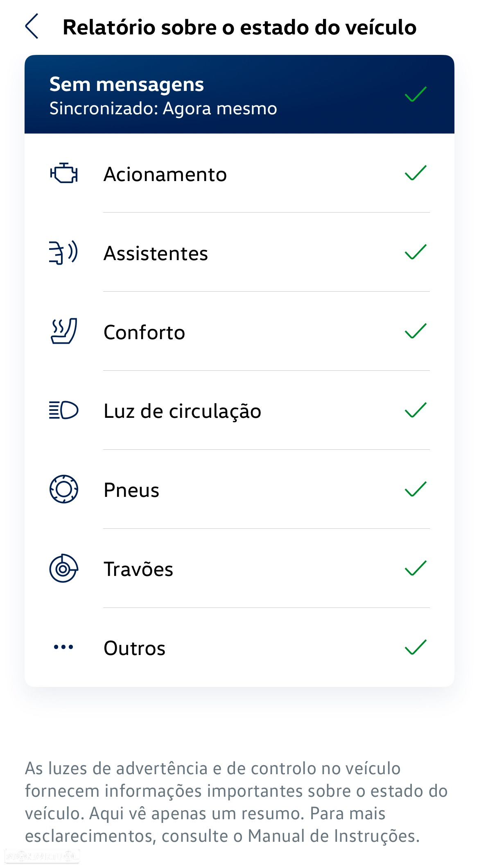Select the green checkmark in Sem mensagens banner
Screen dimensions: 479x868
(416, 94)
